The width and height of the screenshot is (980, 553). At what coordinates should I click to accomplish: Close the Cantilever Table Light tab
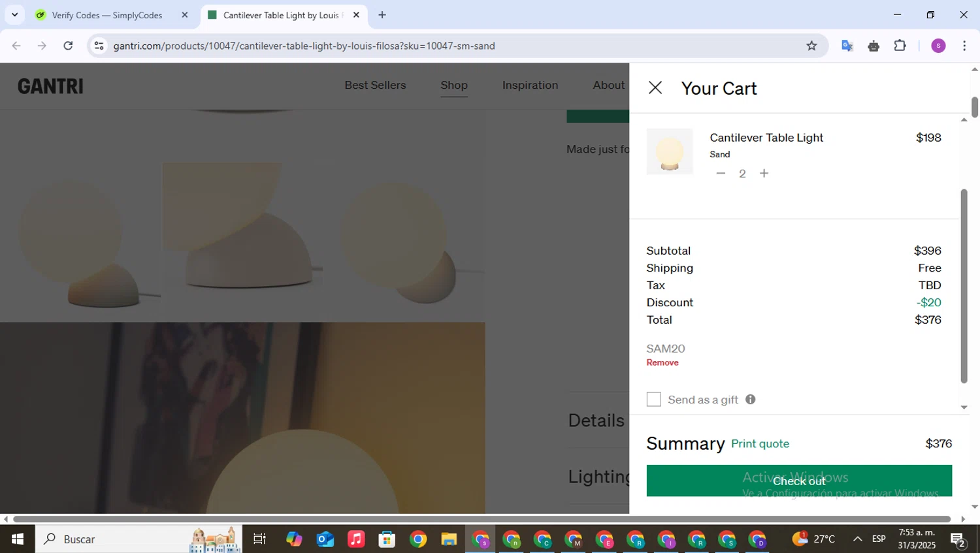click(x=356, y=15)
